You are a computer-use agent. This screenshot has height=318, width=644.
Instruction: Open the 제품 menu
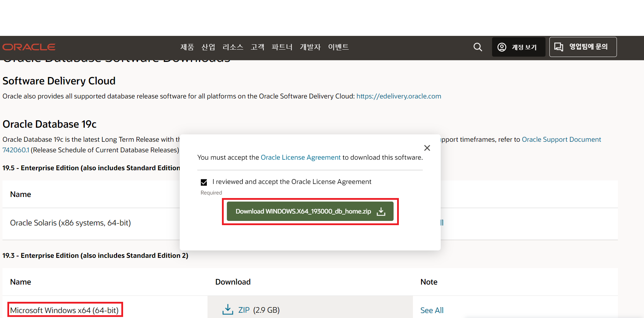pyautogui.click(x=187, y=47)
